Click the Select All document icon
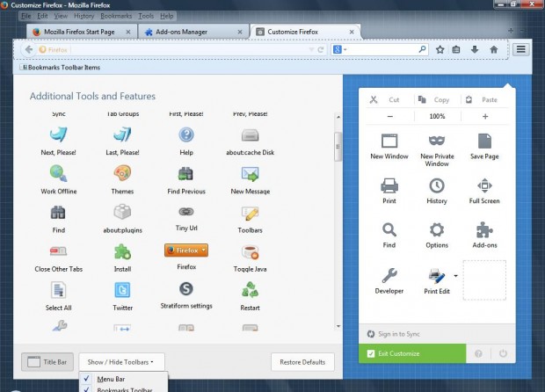 coord(58,291)
